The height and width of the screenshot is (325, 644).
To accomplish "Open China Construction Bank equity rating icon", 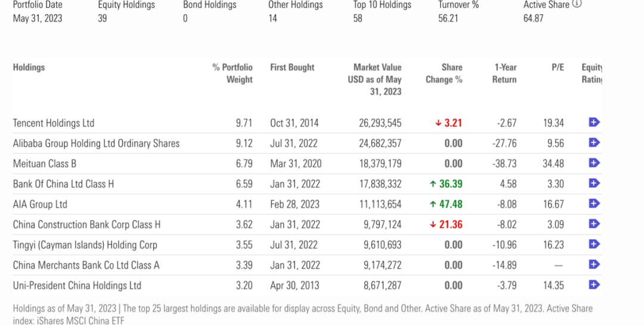I will click(x=594, y=224).
